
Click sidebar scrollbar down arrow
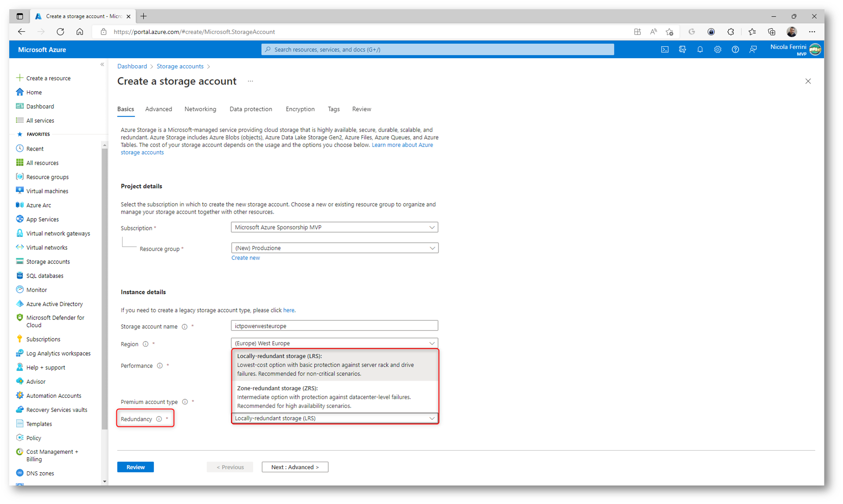[x=104, y=481]
